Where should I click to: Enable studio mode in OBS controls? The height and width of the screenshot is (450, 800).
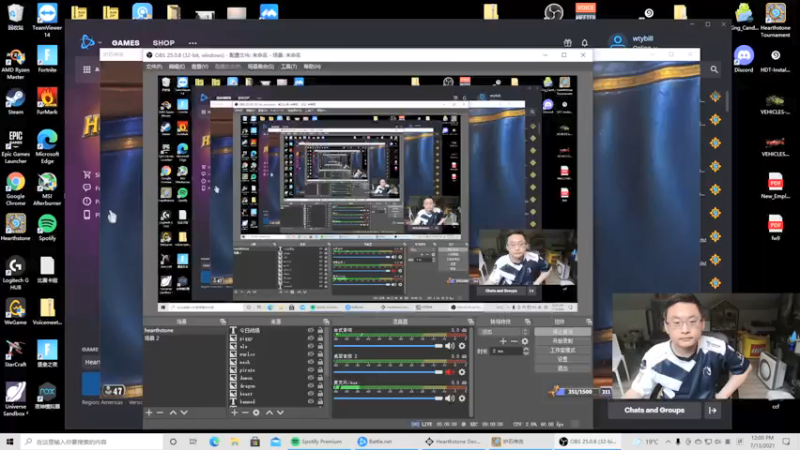[563, 350]
